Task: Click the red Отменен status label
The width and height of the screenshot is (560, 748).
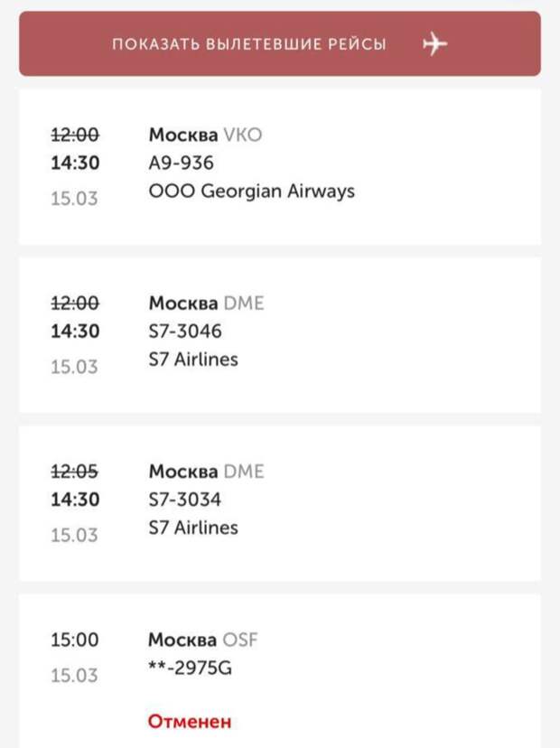Action: [x=189, y=721]
